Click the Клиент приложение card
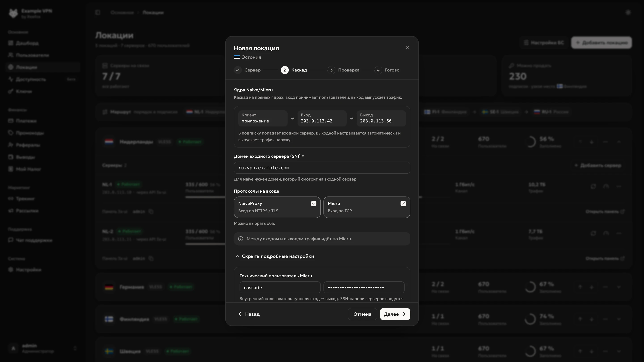 tap(263, 118)
